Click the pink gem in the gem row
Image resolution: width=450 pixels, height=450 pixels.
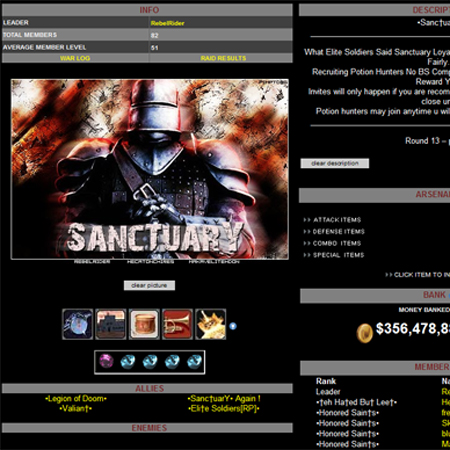[106, 361]
